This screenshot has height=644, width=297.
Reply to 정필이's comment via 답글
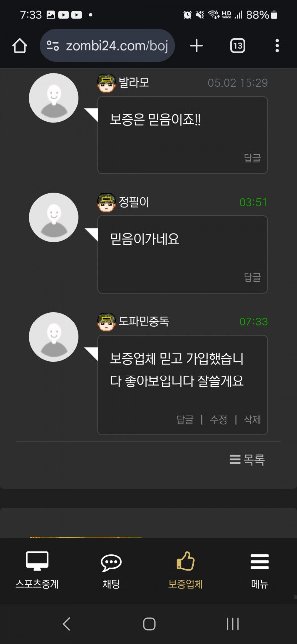pyautogui.click(x=252, y=277)
